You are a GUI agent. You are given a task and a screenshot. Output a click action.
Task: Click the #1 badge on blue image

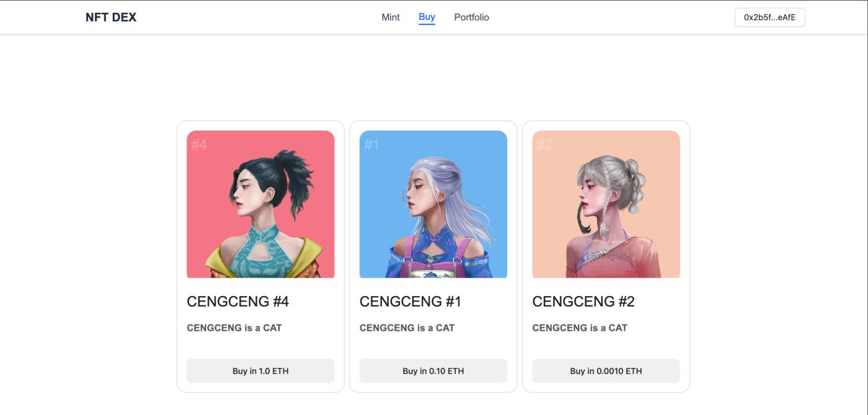[x=371, y=144]
